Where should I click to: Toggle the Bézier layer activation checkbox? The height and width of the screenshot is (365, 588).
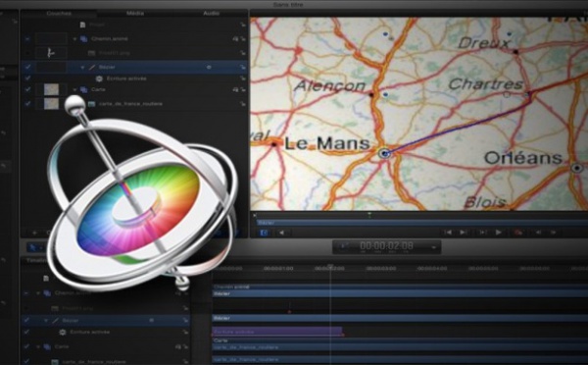(27, 68)
